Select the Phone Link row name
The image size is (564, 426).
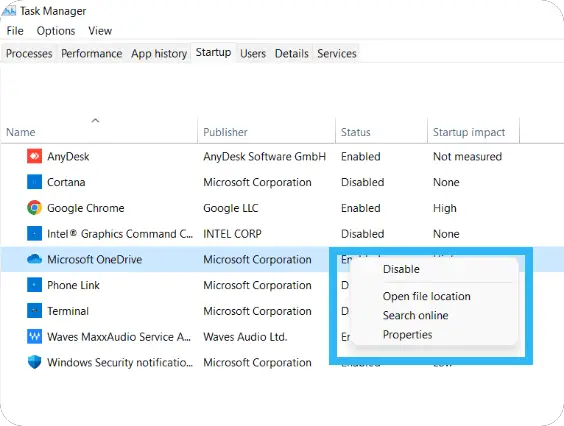pos(73,285)
